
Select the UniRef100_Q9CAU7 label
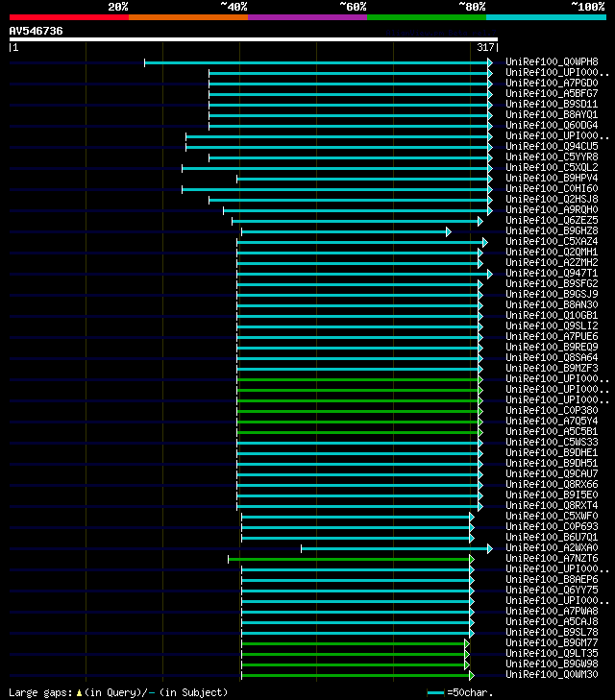552,473
